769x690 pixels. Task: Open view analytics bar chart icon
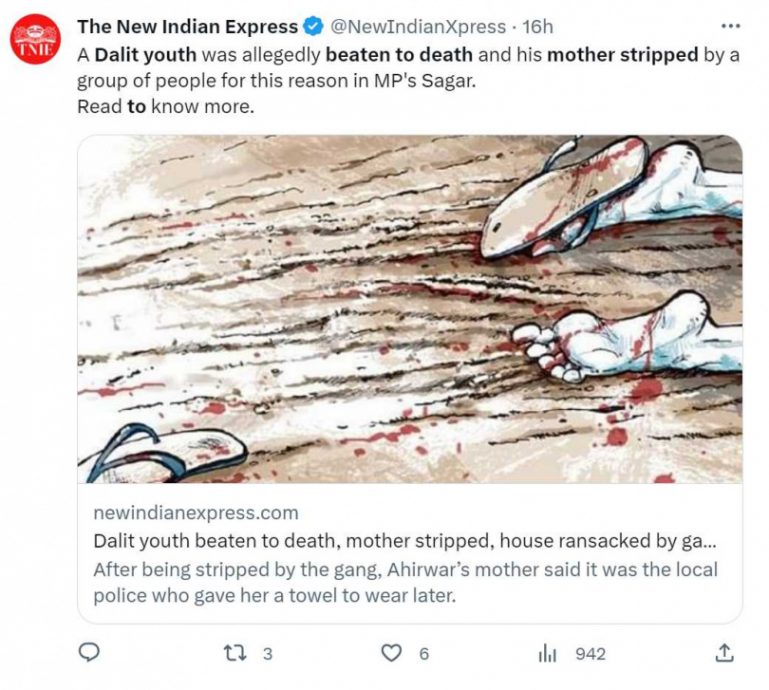(546, 653)
